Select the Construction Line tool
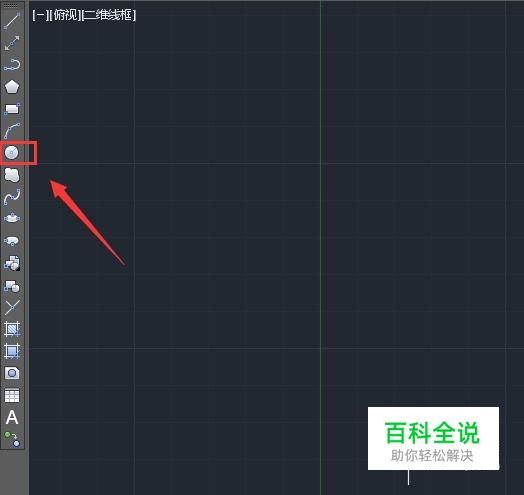This screenshot has width=524, height=495. (12, 43)
